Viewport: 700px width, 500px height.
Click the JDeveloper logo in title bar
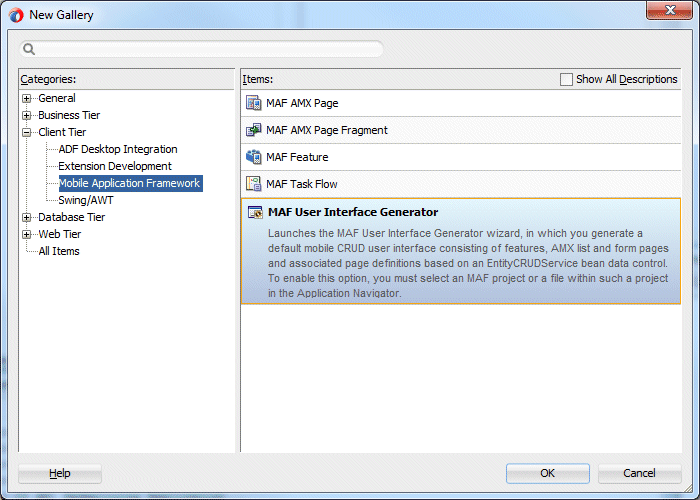(16, 15)
